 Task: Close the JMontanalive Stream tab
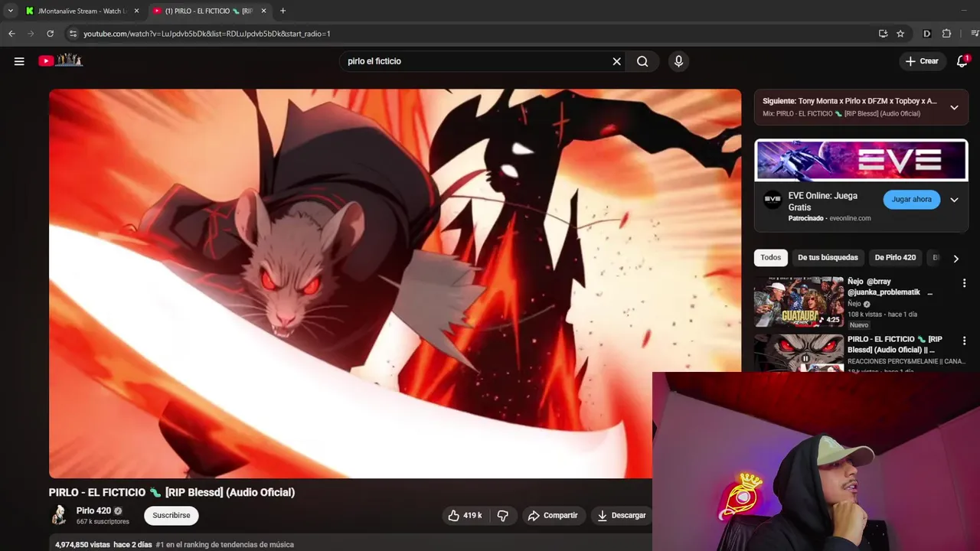click(x=136, y=11)
